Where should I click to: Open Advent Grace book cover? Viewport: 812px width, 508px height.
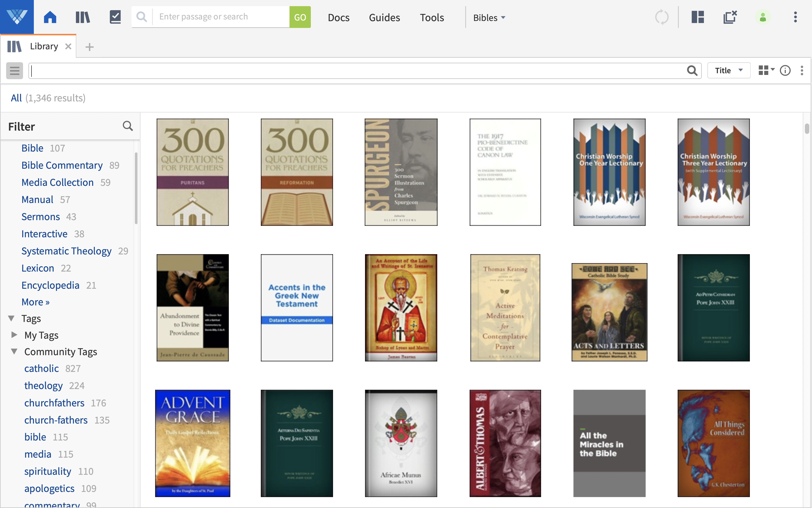[x=193, y=443]
